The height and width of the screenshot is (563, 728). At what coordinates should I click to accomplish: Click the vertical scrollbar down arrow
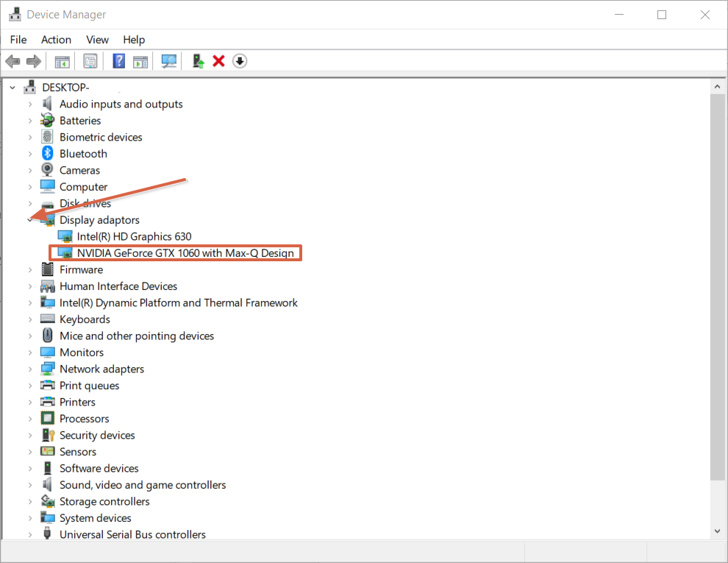pyautogui.click(x=718, y=531)
